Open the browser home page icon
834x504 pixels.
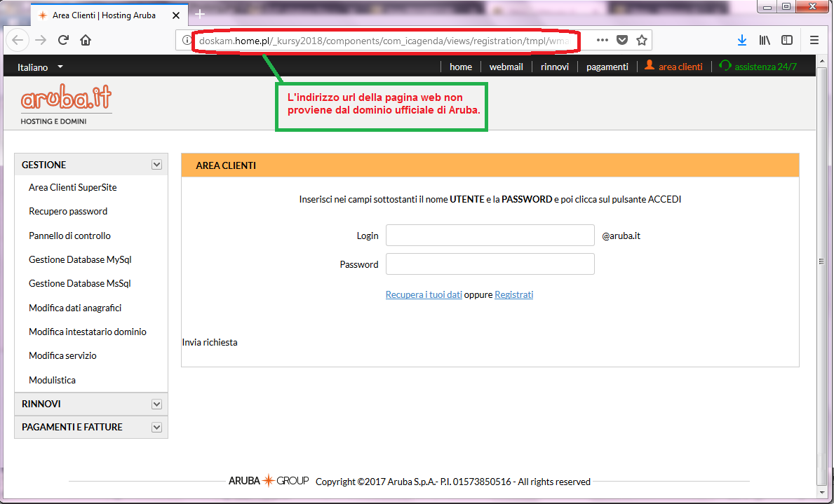[x=86, y=41]
